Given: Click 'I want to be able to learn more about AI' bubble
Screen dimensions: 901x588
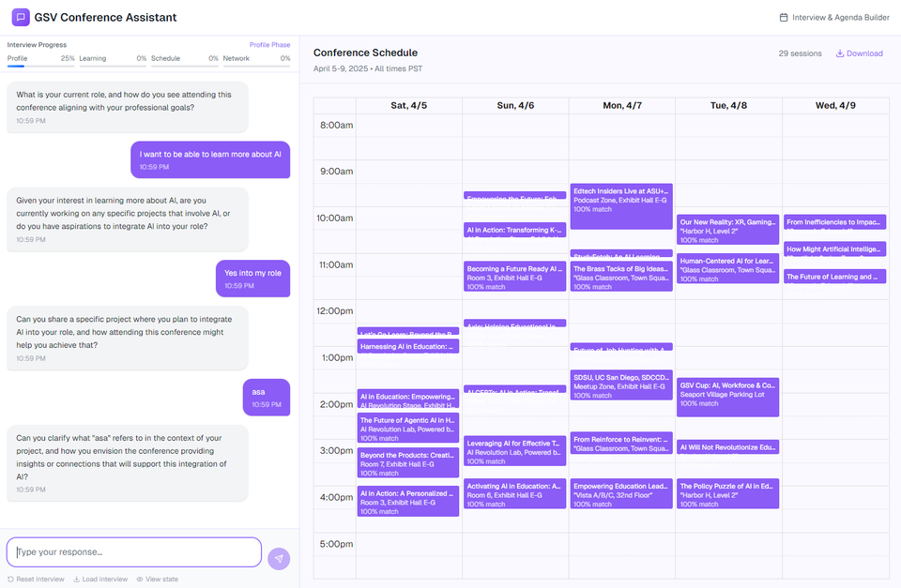Looking at the screenshot, I should [x=210, y=159].
